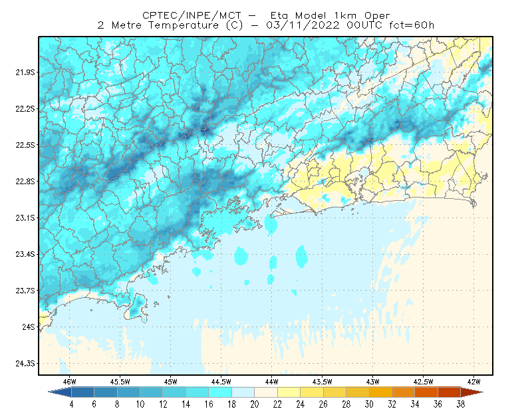The height and width of the screenshot is (411, 532).
Task: Click the 43.5W longitude axis label
Action: point(322,382)
